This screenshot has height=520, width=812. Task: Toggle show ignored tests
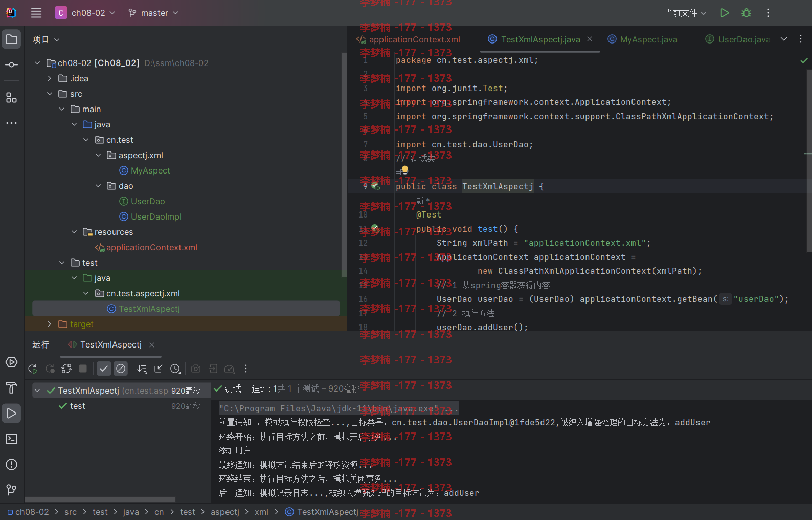pos(121,369)
